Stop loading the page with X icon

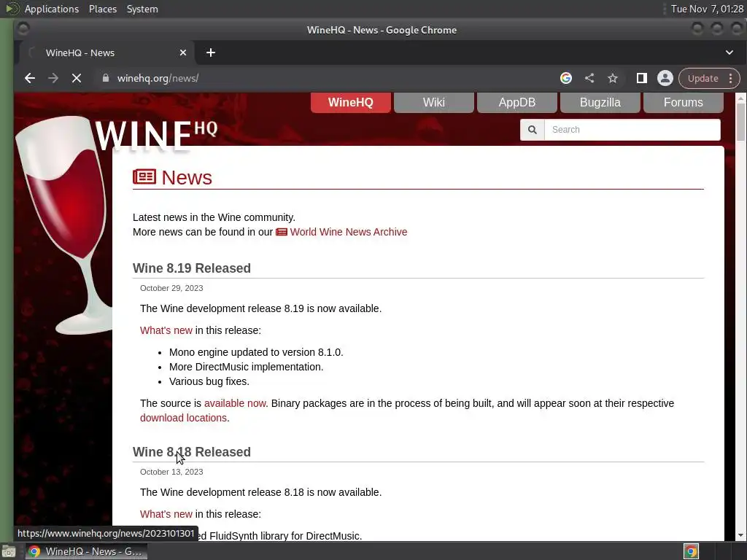[76, 78]
